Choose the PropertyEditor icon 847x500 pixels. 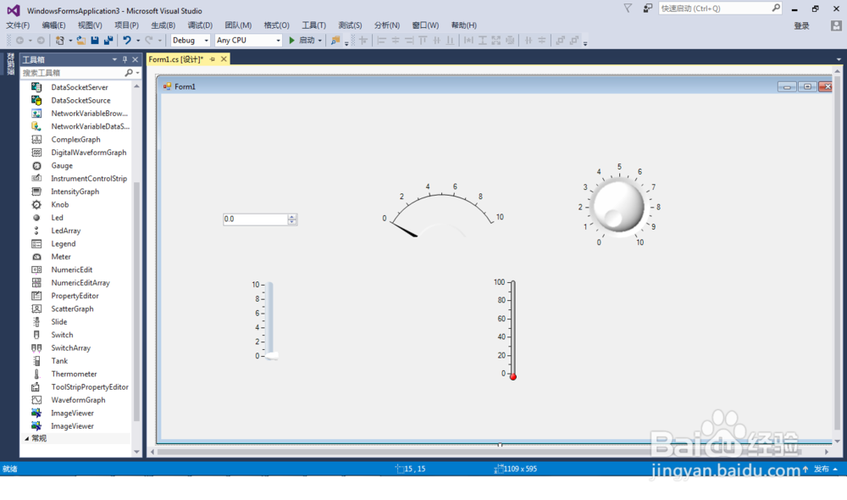tap(36, 295)
